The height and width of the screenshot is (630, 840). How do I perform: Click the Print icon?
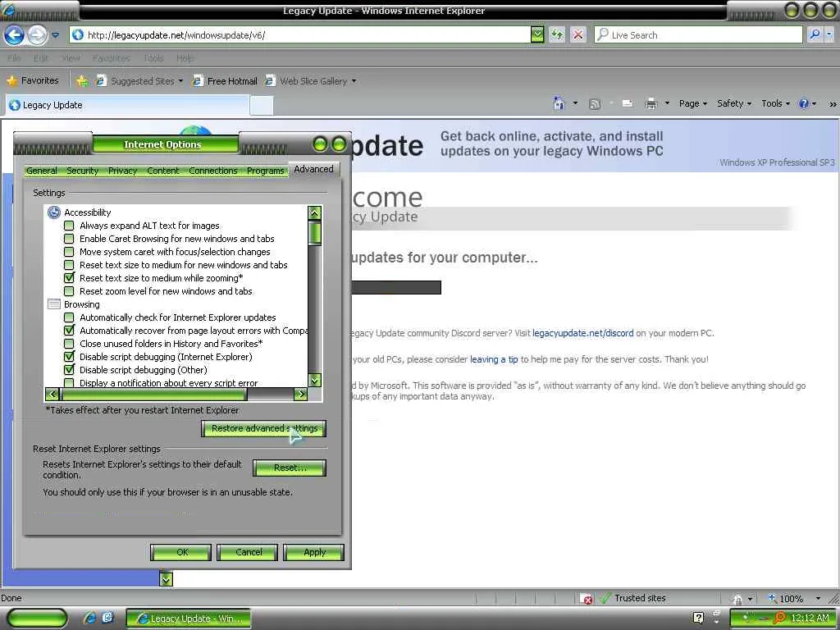[651, 103]
